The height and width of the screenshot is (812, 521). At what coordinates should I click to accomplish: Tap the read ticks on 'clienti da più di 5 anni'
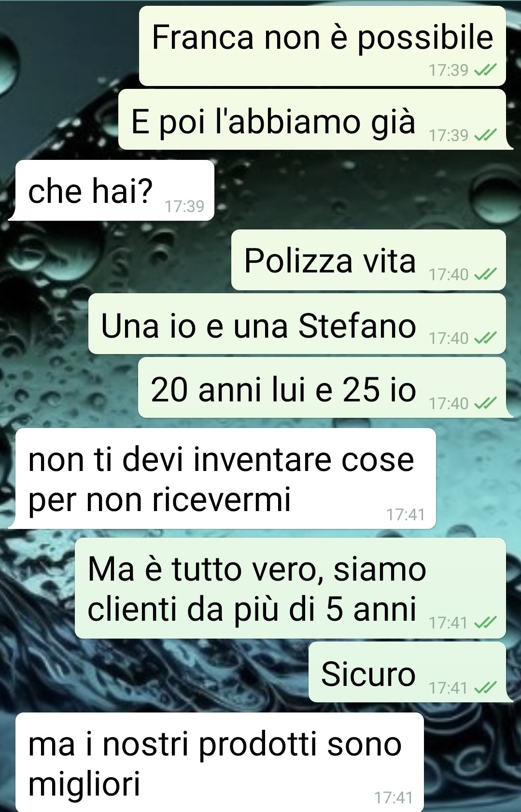pos(485,623)
